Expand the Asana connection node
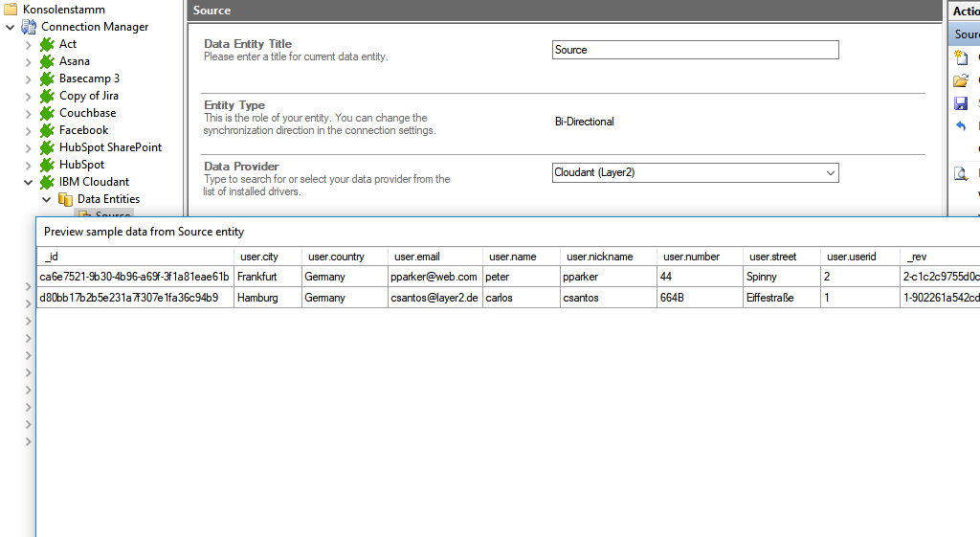Image resolution: width=980 pixels, height=537 pixels. coord(28,61)
